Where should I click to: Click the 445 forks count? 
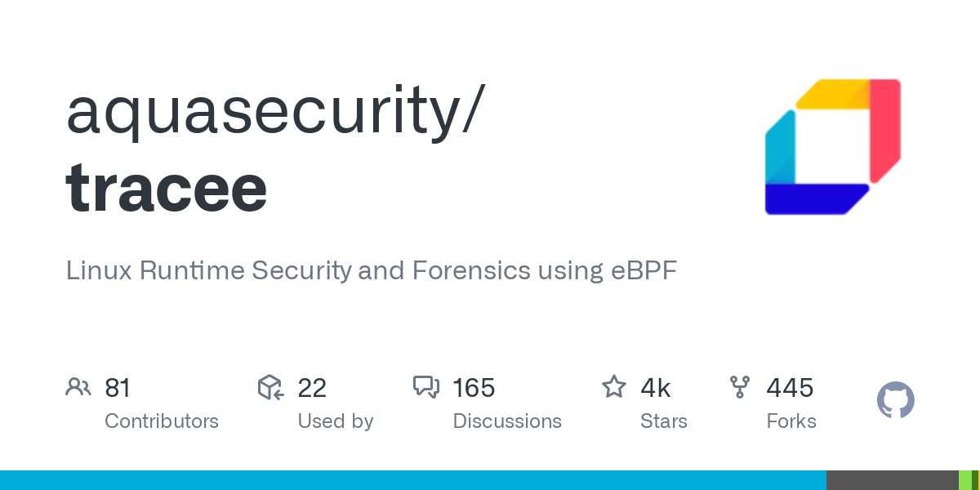(x=790, y=388)
